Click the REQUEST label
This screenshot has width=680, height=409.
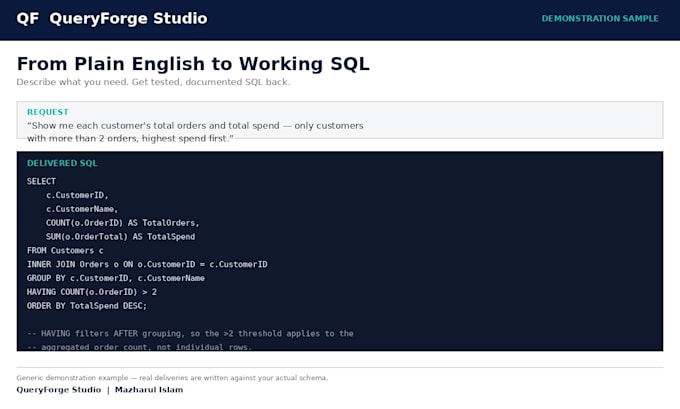48,112
